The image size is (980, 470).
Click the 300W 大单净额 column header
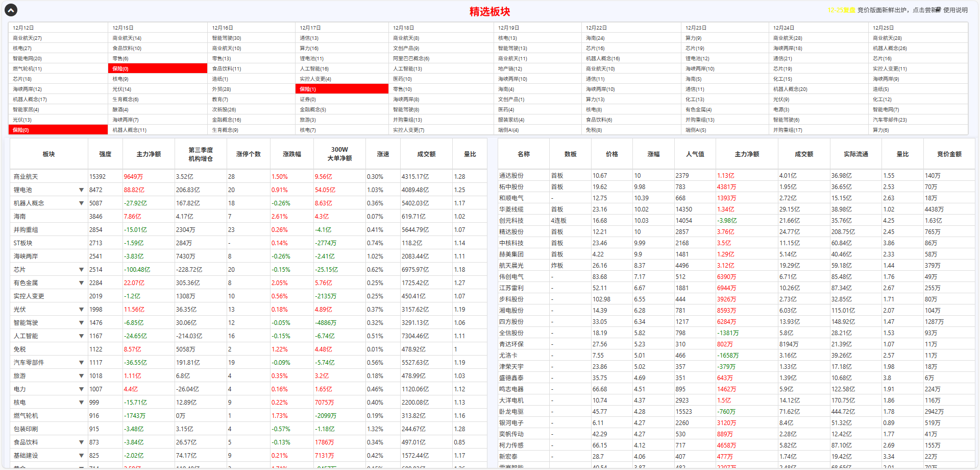[x=339, y=154]
